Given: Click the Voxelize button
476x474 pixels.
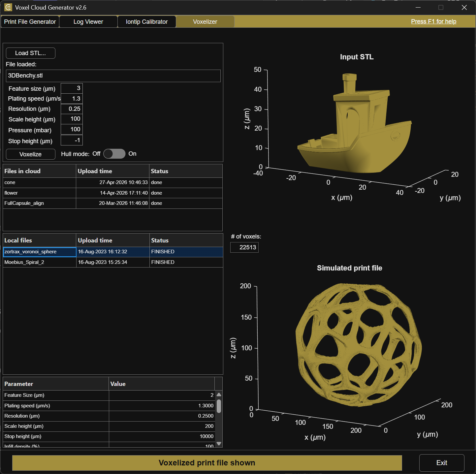Looking at the screenshot, I should (x=31, y=154).
